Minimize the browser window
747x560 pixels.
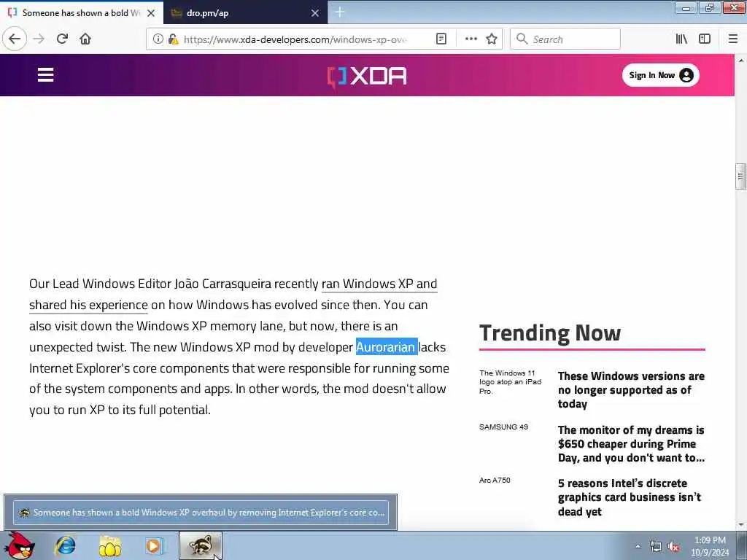click(x=686, y=7)
